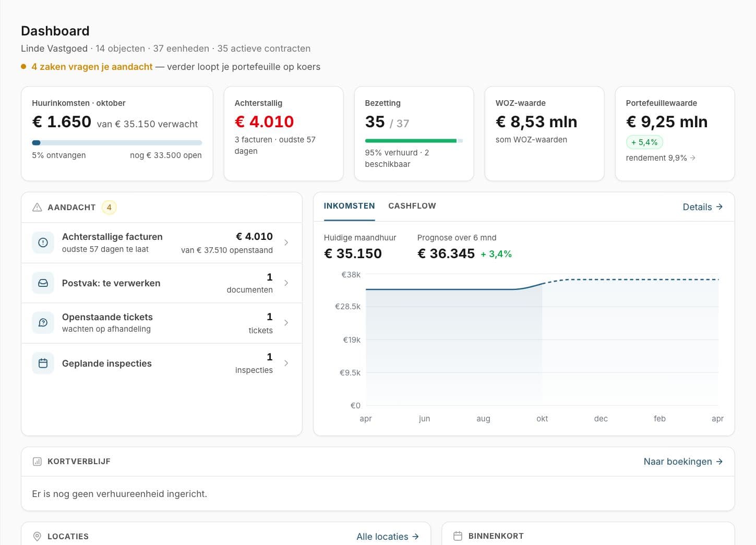Click the chart icon beside KORTVERBLIJF

(37, 462)
